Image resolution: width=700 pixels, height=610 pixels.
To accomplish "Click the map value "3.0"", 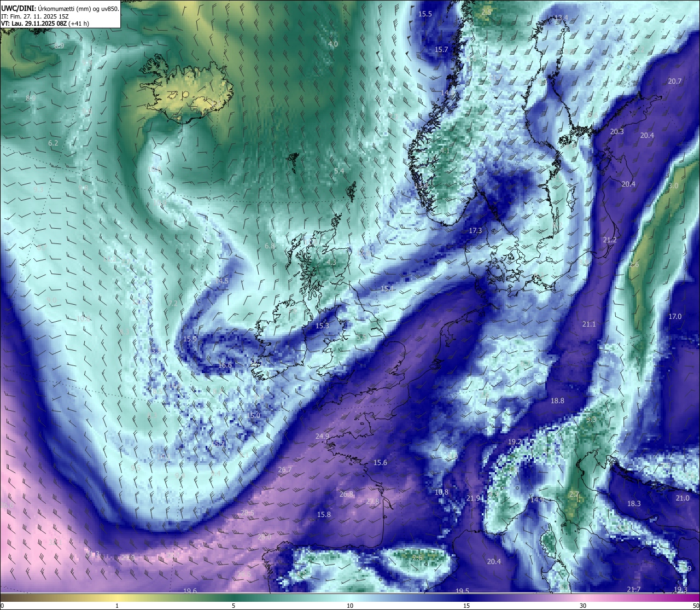I will 673,186.
